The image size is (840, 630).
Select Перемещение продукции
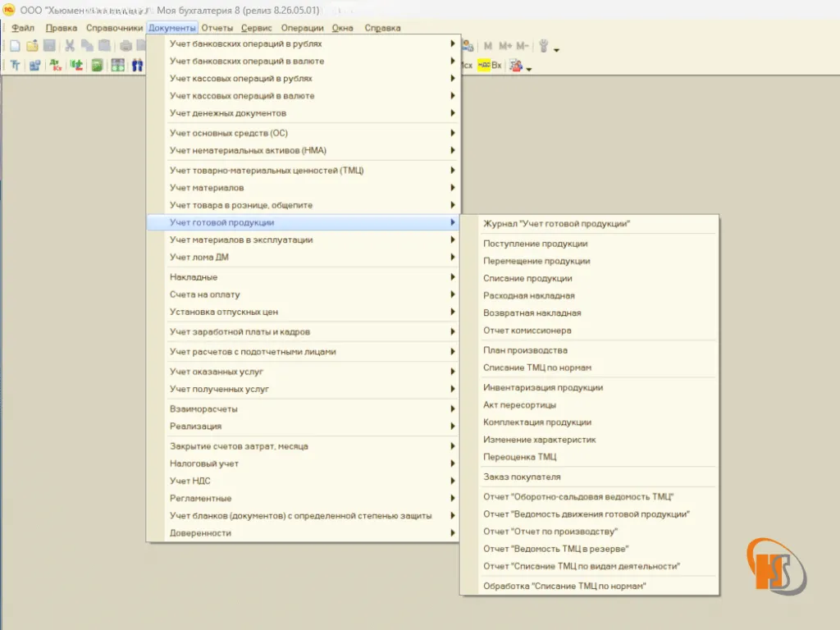pos(589,261)
